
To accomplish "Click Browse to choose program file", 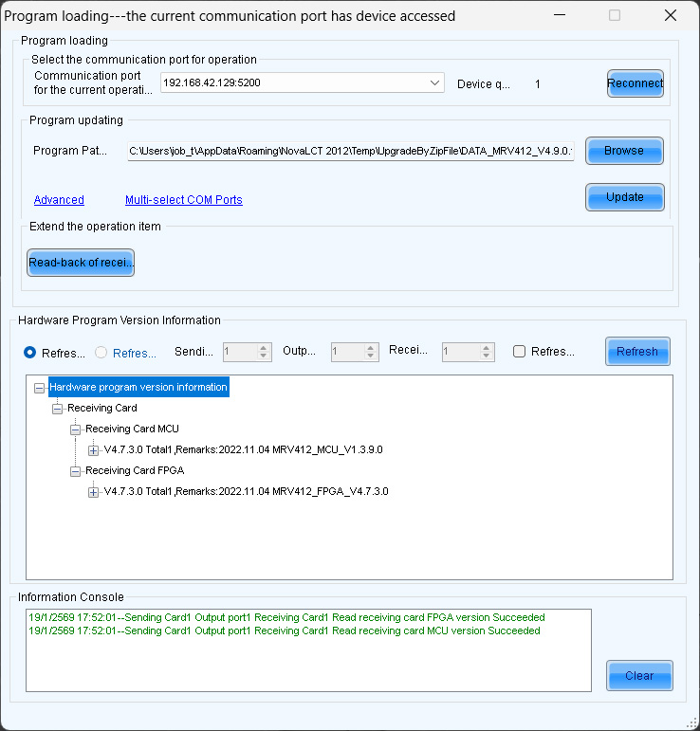I will point(623,151).
